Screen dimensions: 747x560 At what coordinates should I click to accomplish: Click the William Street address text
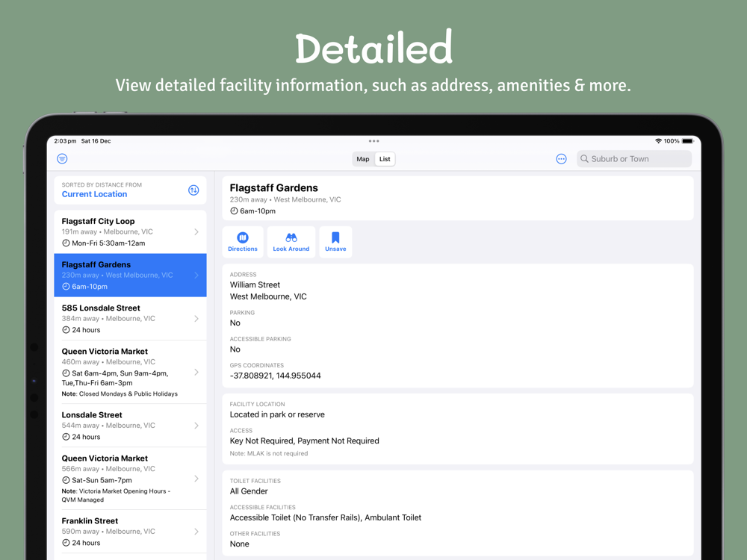[x=255, y=284]
